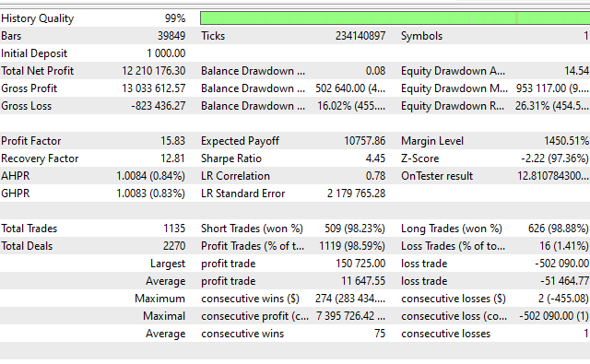Viewport: 590px width, 364px height.
Task: Click the green History Quality progress bar
Action: [395, 18]
